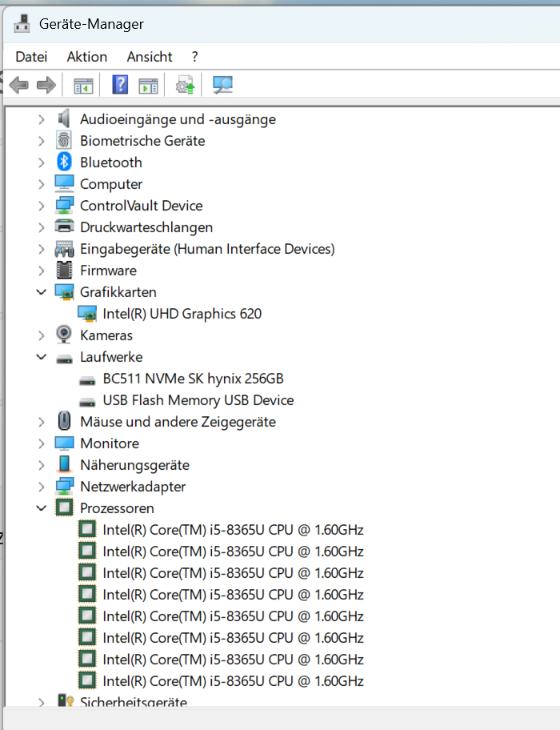Click the update driver toolbar icon
The width and height of the screenshot is (560, 730).
[185, 85]
